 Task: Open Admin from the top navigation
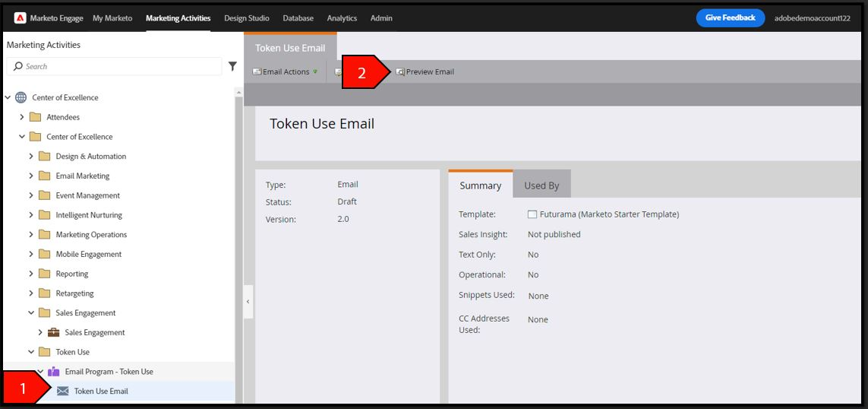(x=381, y=18)
